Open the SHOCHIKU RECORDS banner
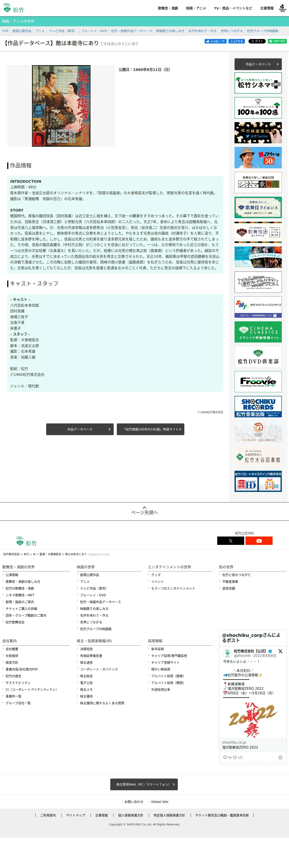This screenshot has width=289, height=868. (258, 407)
